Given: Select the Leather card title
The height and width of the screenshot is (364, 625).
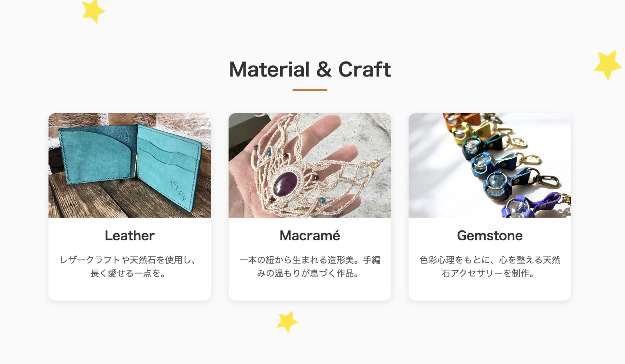Looking at the screenshot, I should click(130, 236).
